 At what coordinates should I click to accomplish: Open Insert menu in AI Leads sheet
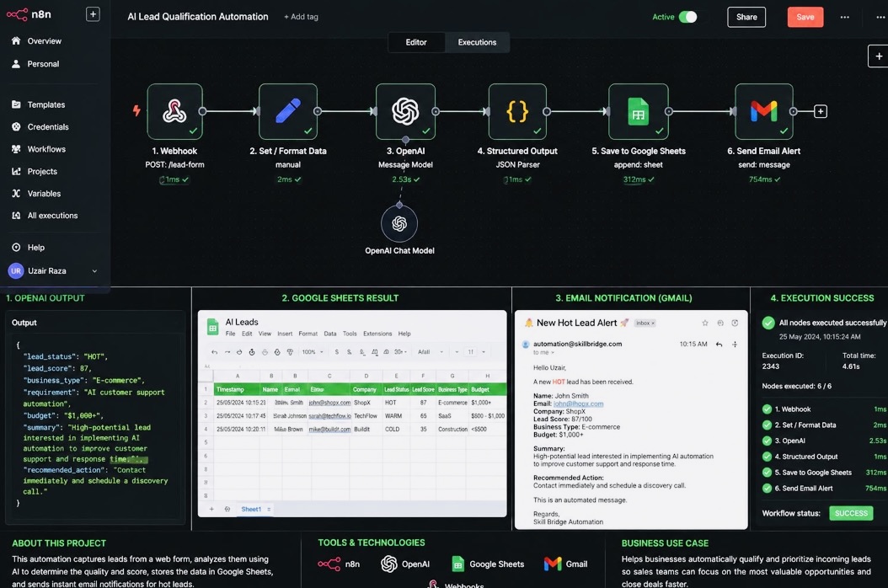click(285, 334)
